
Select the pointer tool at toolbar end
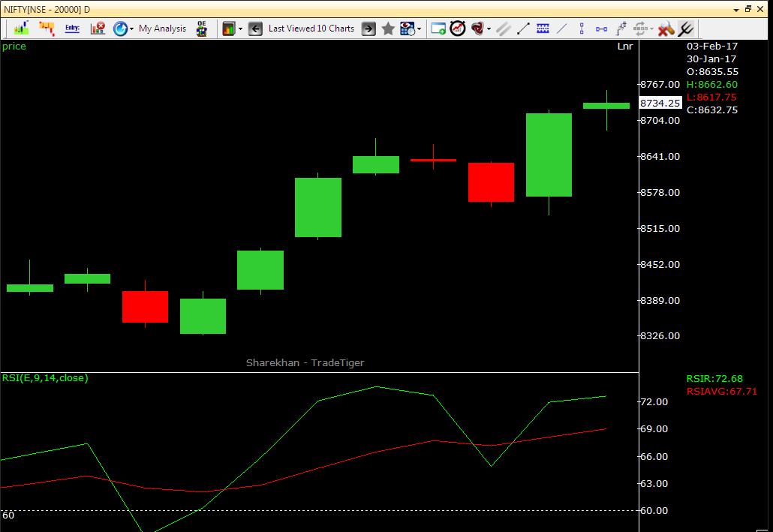pos(685,28)
